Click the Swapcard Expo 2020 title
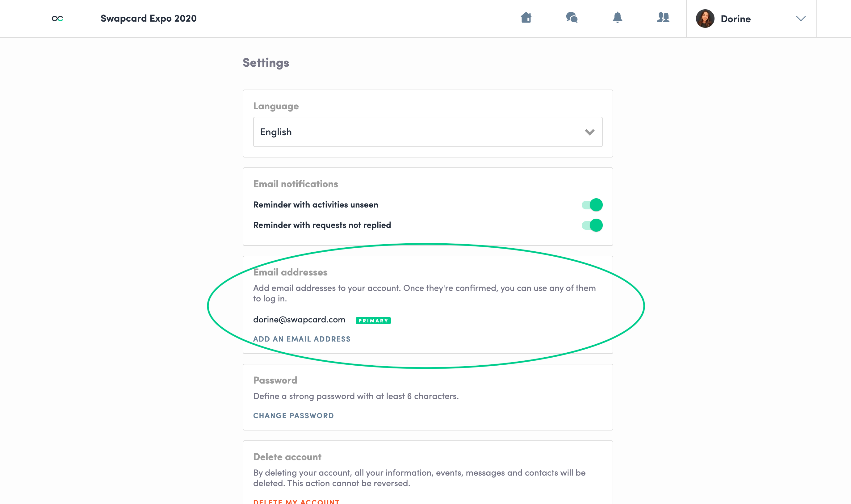The image size is (851, 504). pyautogui.click(x=149, y=18)
